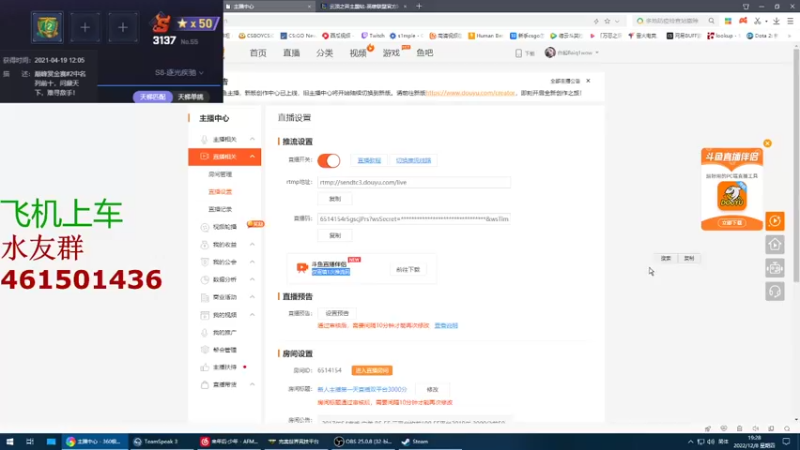This screenshot has height=450, width=800.
Task: Open the Twitch bookmark
Action: [373, 36]
